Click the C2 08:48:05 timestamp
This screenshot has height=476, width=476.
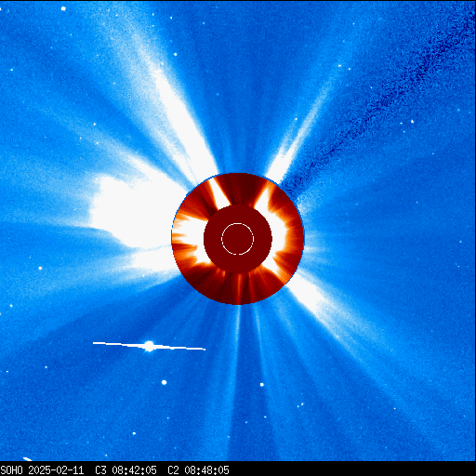198,470
